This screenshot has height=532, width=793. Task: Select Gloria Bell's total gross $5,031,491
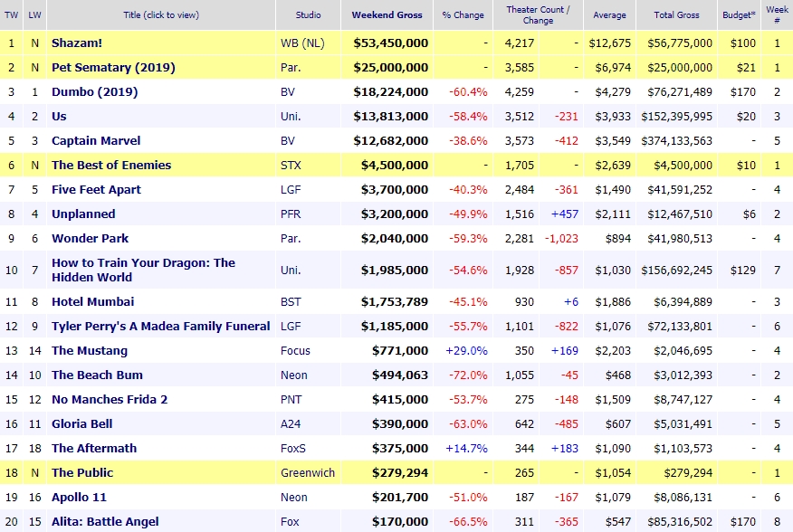coord(683,423)
